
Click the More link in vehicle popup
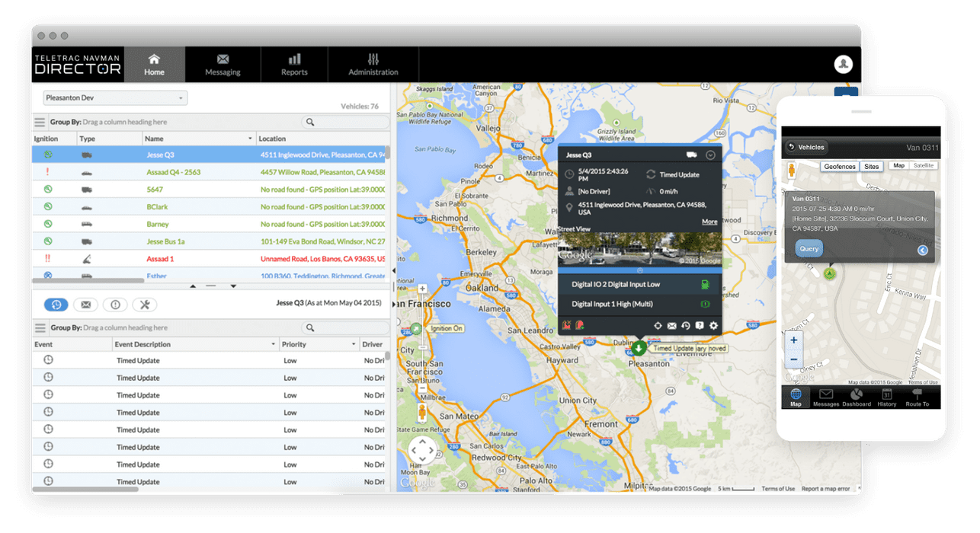tap(709, 222)
